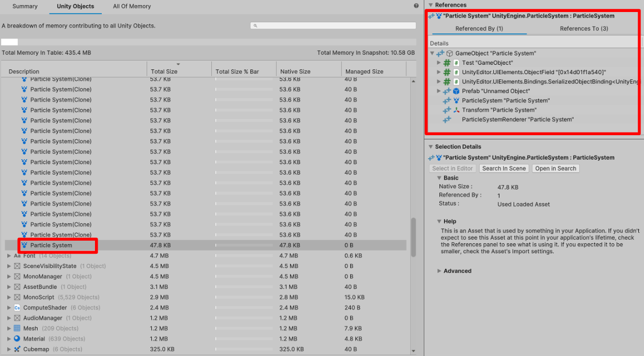Expand the Mesh group

click(9, 328)
